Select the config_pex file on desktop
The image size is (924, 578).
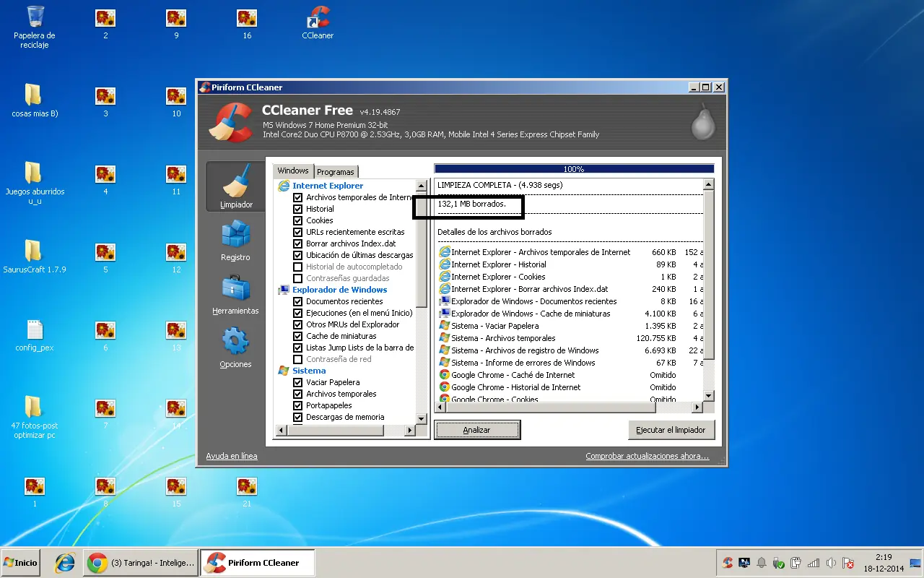pos(35,335)
